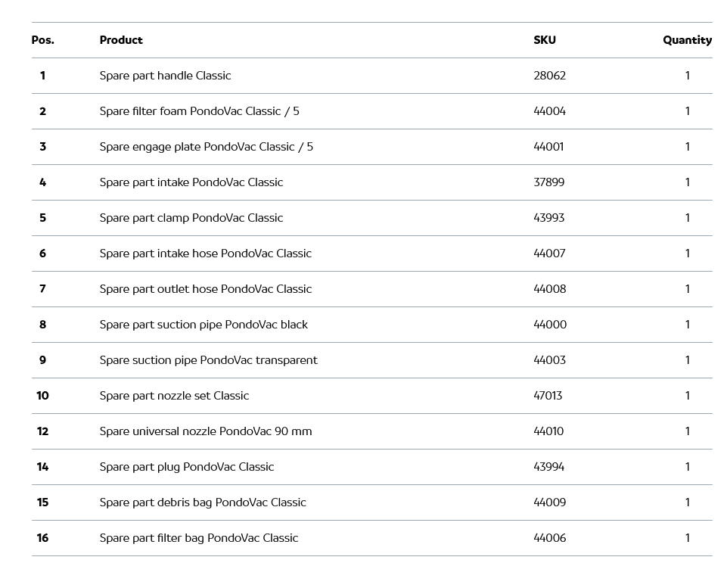Image resolution: width=727 pixels, height=588 pixels.
Task: Open 'Spare part clamp PondoVac Classic'
Action: (x=191, y=218)
